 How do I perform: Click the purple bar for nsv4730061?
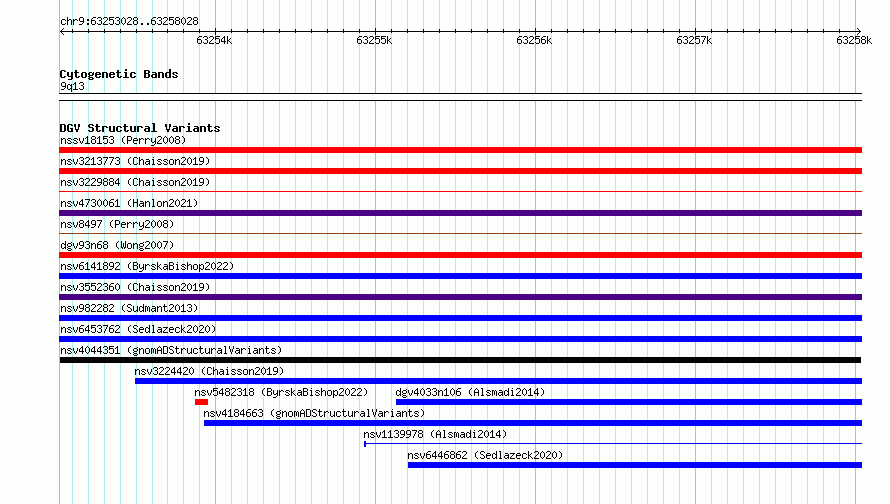(x=460, y=213)
